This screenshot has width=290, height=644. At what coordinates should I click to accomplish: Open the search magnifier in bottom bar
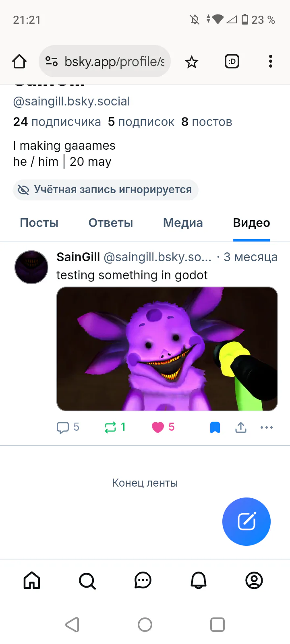pos(87,580)
